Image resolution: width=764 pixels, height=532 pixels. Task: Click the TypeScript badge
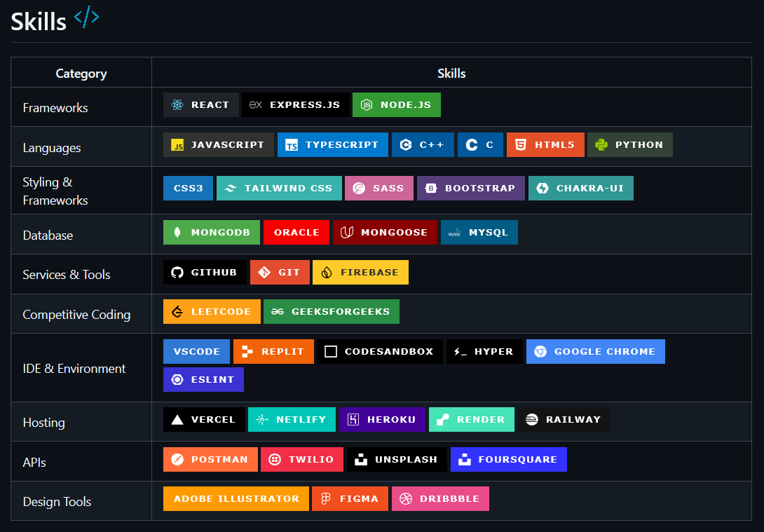pos(333,144)
